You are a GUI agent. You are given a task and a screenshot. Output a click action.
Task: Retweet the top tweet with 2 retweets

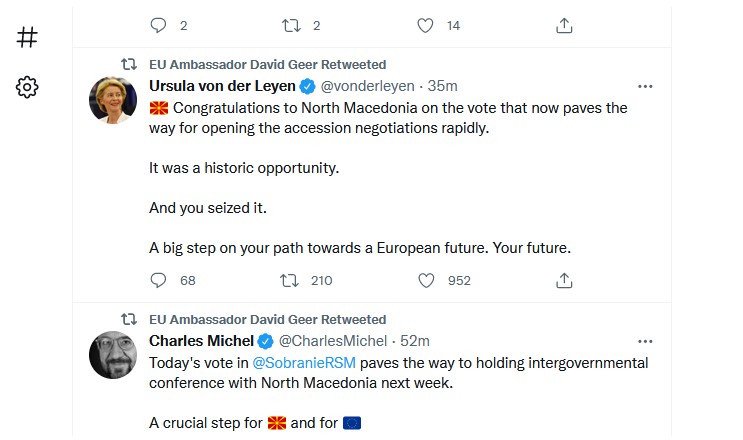coord(291,26)
